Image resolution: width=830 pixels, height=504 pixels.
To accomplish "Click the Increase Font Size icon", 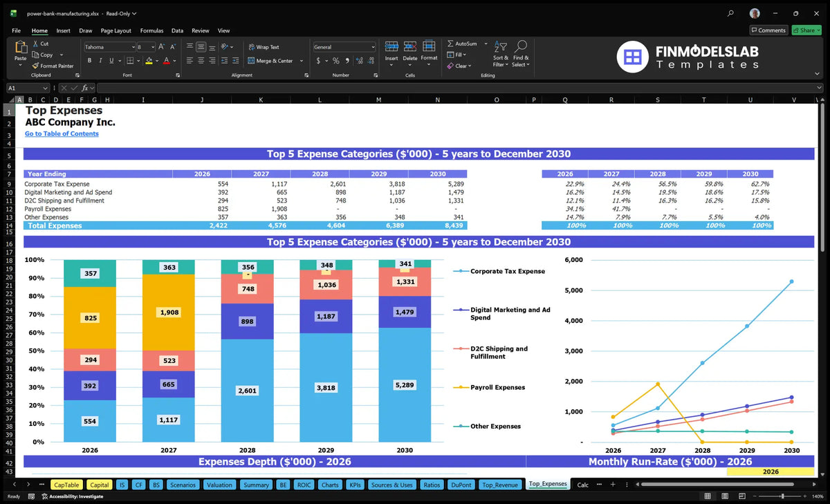I will coord(161,47).
